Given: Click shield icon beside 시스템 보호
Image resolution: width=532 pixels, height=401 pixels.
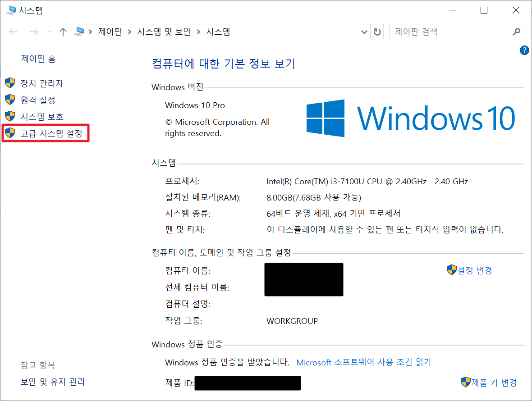Looking at the screenshot, I should pos(10,116).
